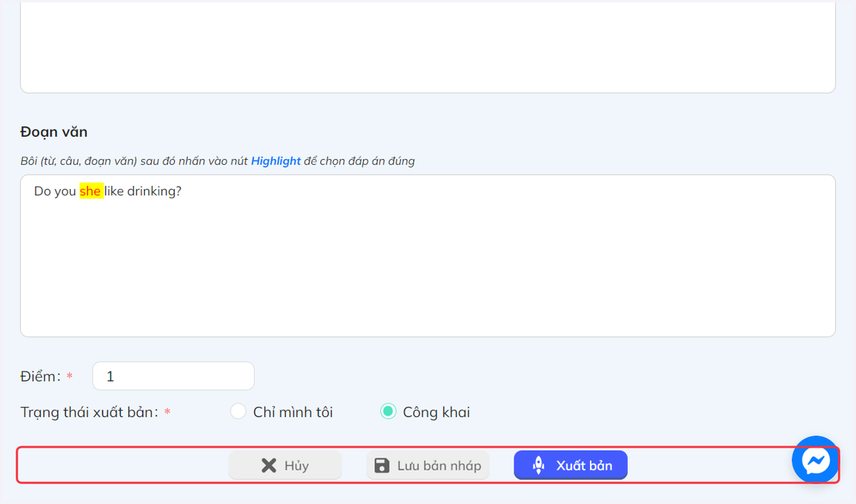
Task: Save draft with Lưu bản nháp label
Action: pos(439,466)
